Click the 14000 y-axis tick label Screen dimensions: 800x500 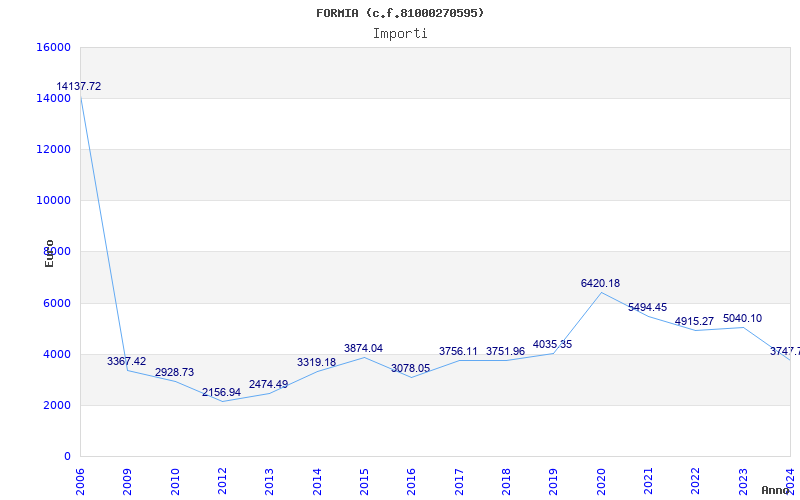54,98
